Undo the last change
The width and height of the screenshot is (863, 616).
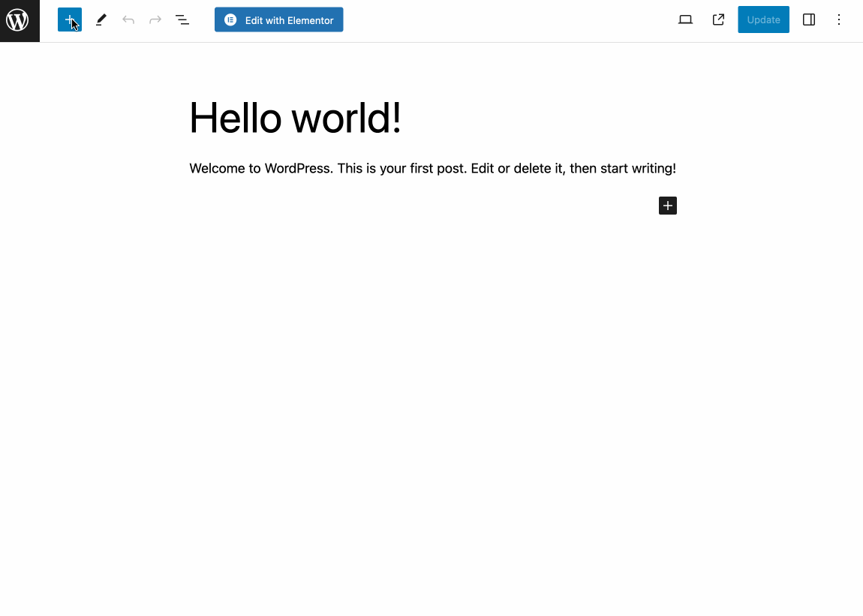tap(128, 20)
